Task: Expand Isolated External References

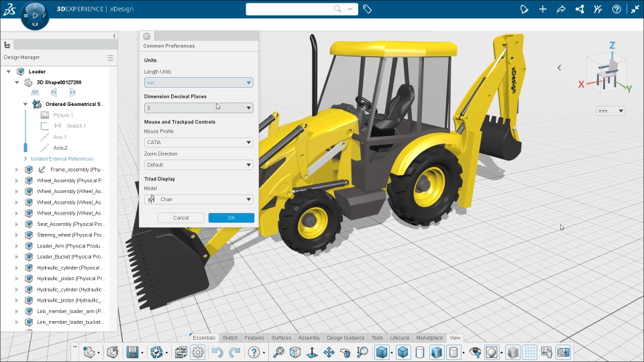Action: click(25, 159)
